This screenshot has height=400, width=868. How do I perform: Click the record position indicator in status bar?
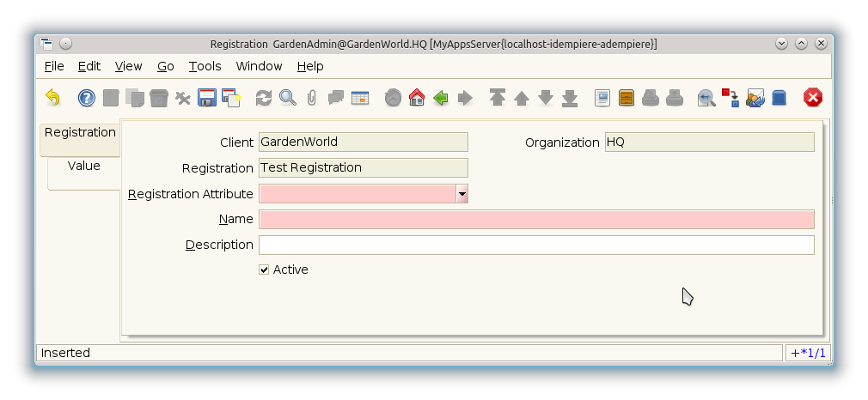click(x=808, y=353)
